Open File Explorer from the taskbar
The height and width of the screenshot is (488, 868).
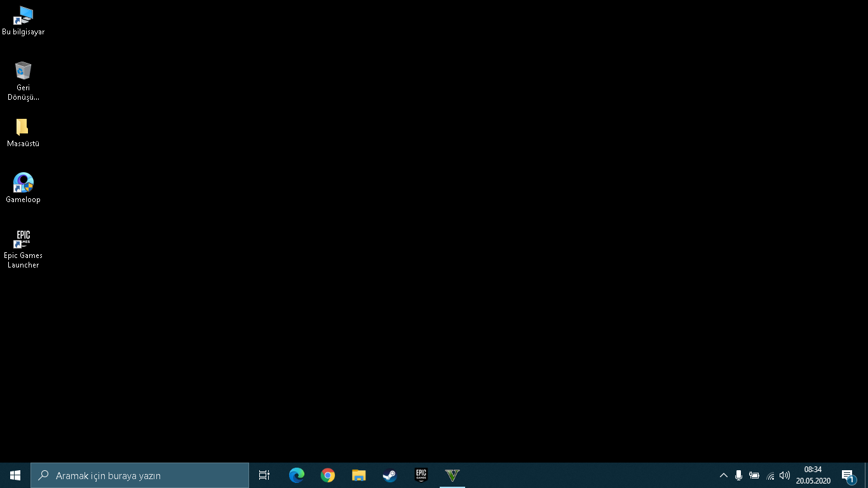click(359, 475)
